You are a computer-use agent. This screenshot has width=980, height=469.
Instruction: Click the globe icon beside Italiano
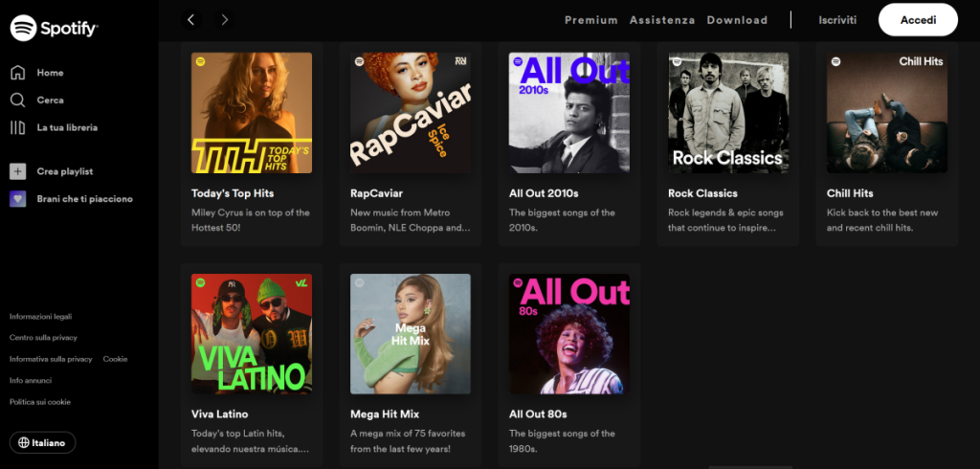point(24,443)
